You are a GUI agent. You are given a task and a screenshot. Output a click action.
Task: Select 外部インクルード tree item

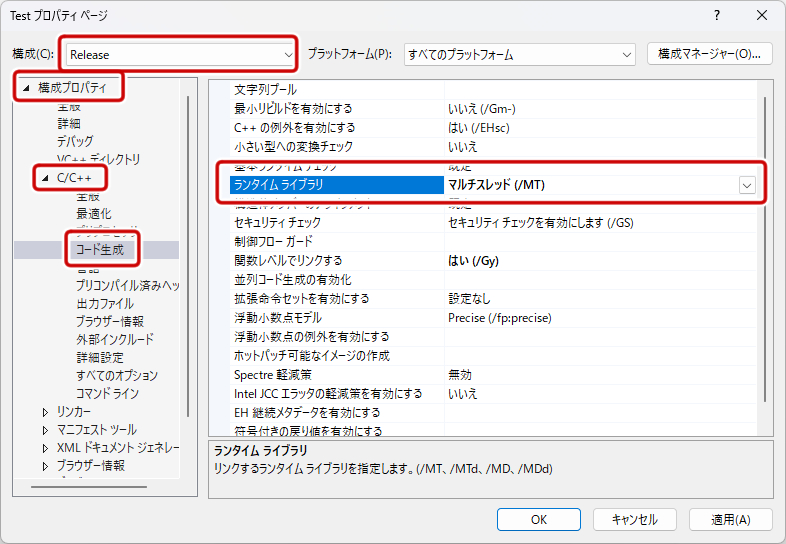point(115,339)
